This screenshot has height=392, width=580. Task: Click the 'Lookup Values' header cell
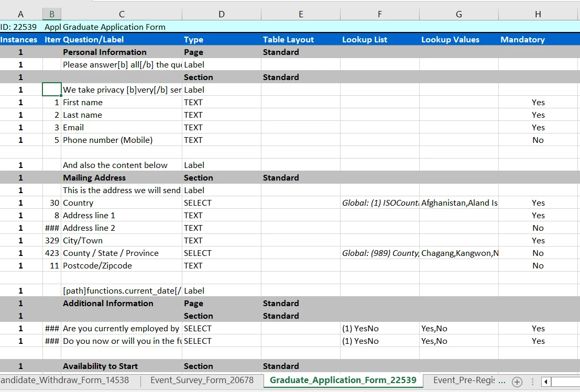click(459, 40)
